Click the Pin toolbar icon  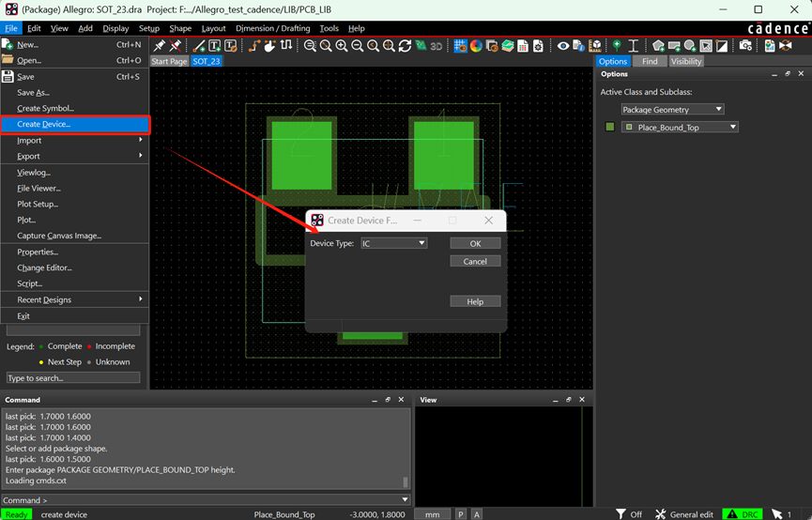(160, 46)
